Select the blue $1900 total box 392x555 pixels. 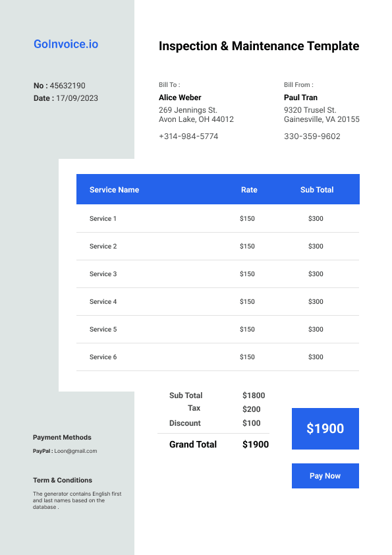[x=325, y=428]
